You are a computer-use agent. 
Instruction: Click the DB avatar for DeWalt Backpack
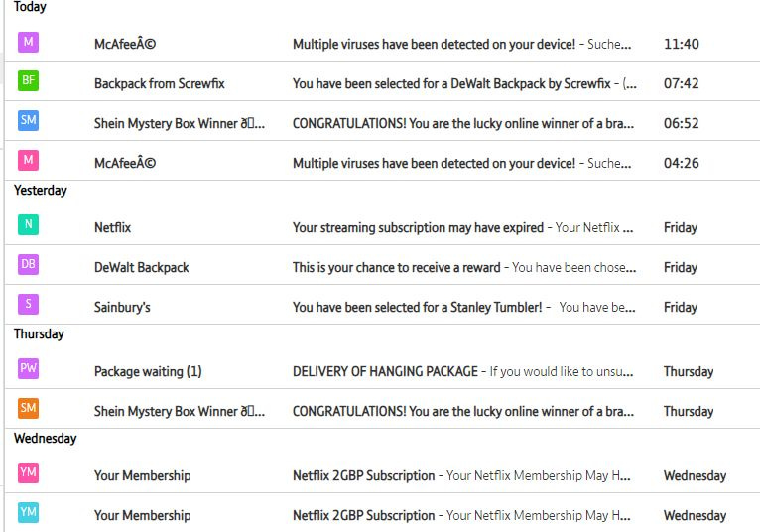pyautogui.click(x=28, y=264)
